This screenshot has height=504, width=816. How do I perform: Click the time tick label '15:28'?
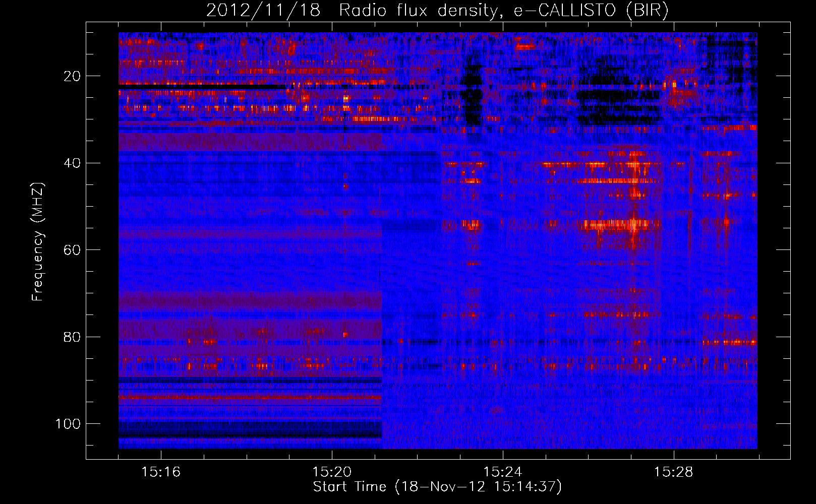(x=674, y=472)
